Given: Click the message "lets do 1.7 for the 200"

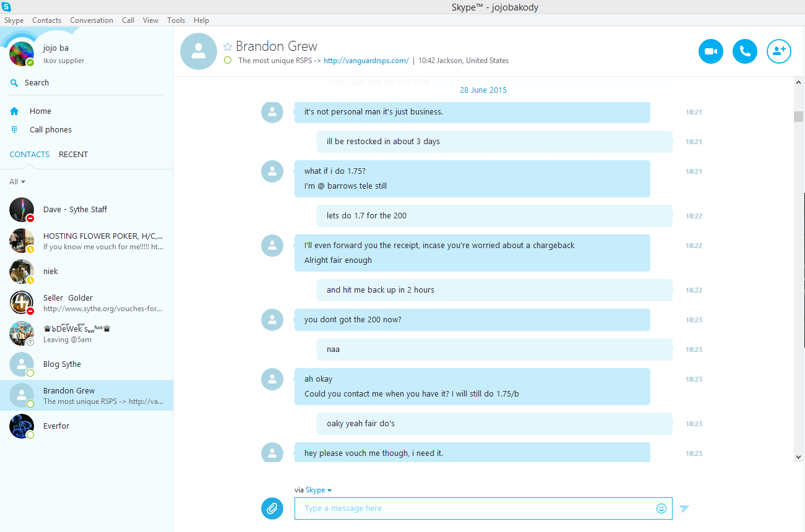Looking at the screenshot, I should [x=494, y=216].
